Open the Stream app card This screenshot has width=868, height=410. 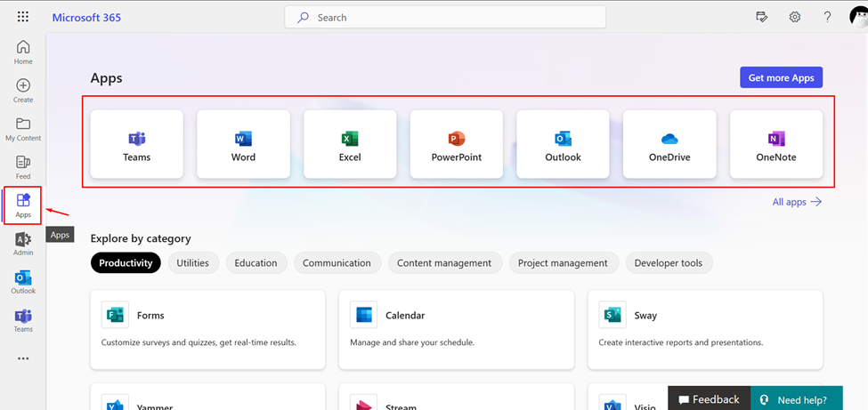tap(456, 397)
